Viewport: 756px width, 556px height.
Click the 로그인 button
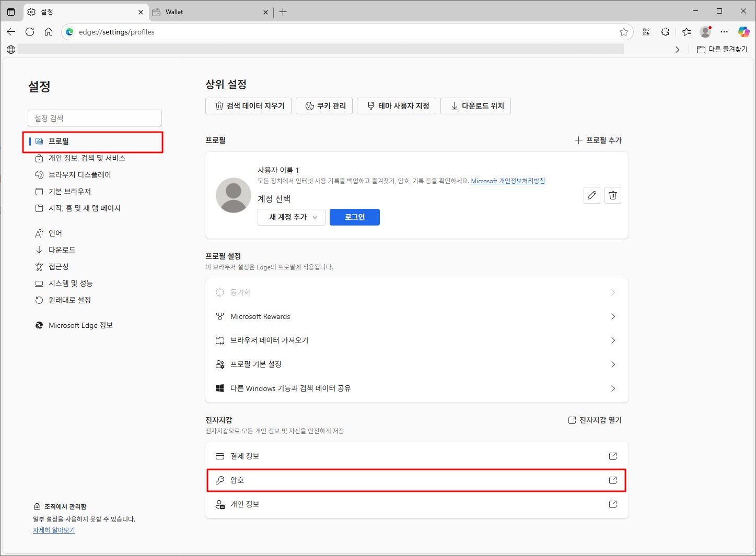(354, 217)
